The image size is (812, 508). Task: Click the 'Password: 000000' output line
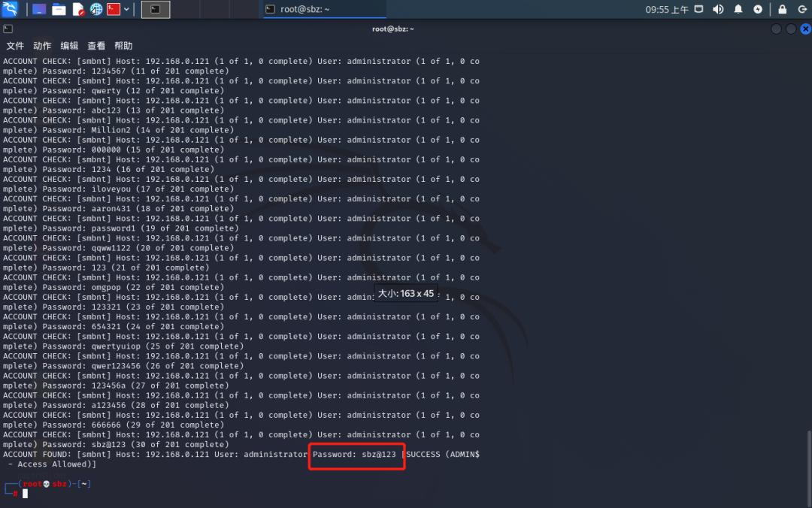114,150
